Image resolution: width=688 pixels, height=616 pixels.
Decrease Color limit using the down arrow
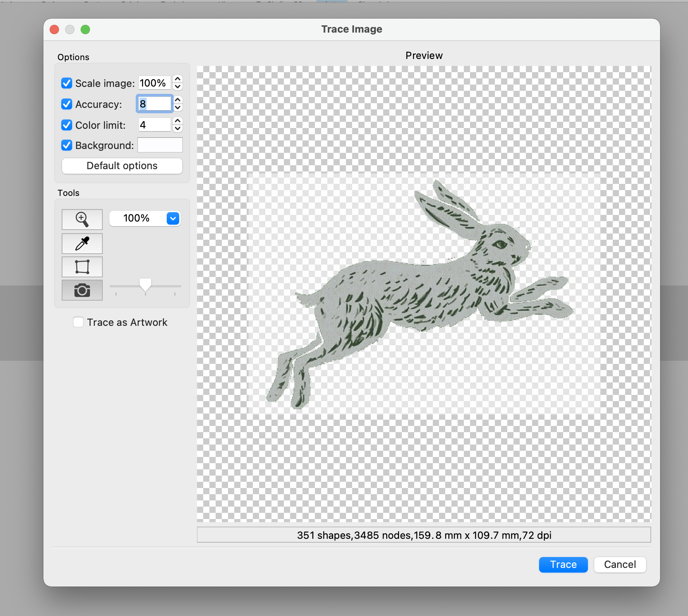coord(177,129)
